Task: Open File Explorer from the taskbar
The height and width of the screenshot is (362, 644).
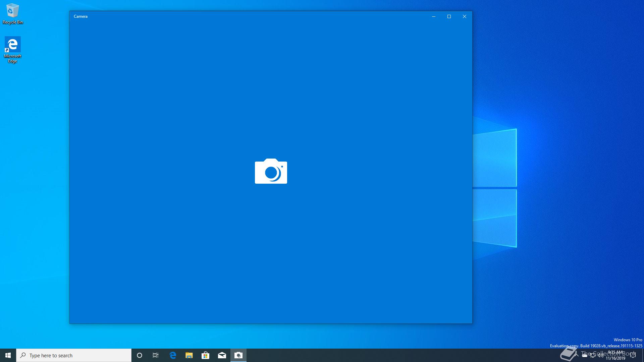Action: 189,355
